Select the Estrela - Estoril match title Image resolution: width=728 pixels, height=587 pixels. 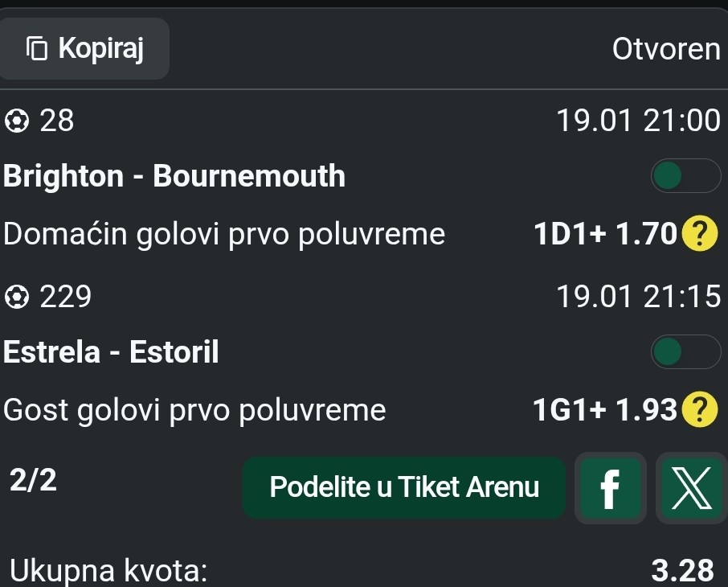point(111,351)
